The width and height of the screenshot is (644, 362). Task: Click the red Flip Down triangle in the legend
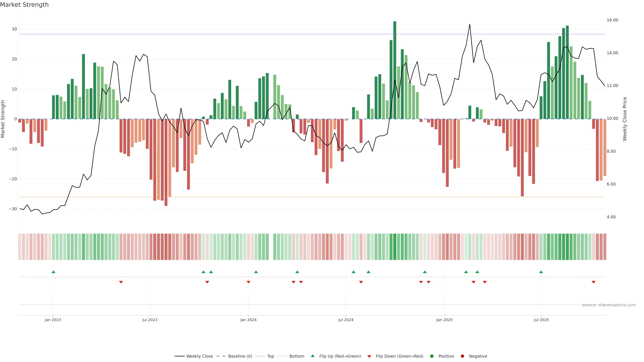point(369,356)
